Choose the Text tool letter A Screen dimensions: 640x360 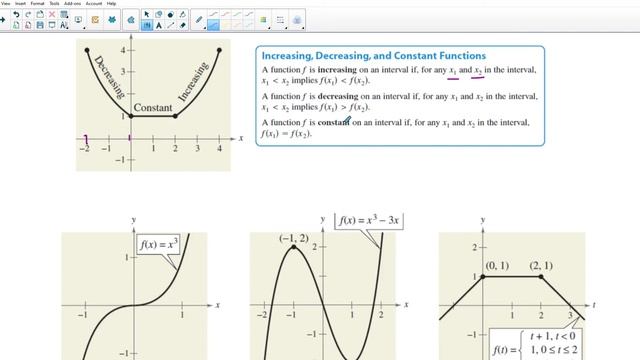click(159, 25)
